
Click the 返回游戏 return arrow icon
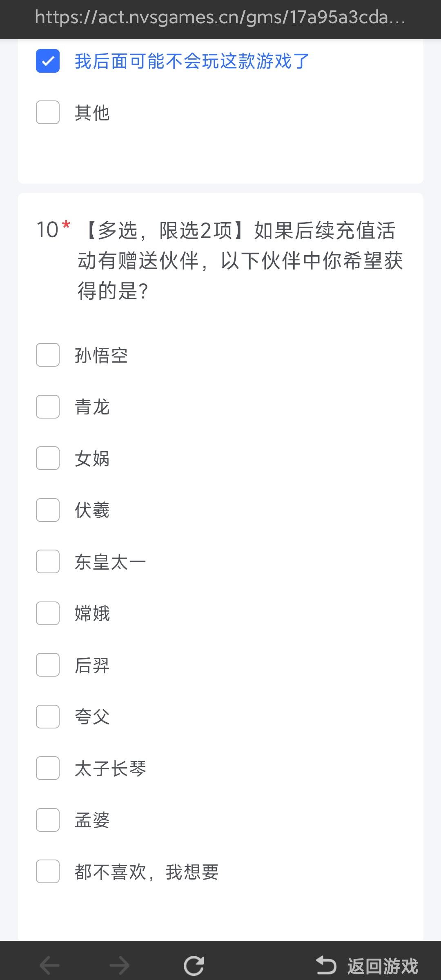click(x=326, y=966)
